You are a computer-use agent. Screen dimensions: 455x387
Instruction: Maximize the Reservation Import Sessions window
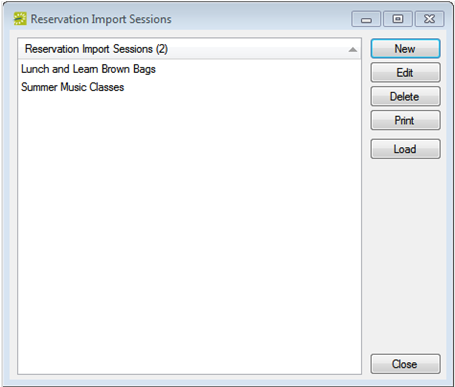pyautogui.click(x=398, y=19)
